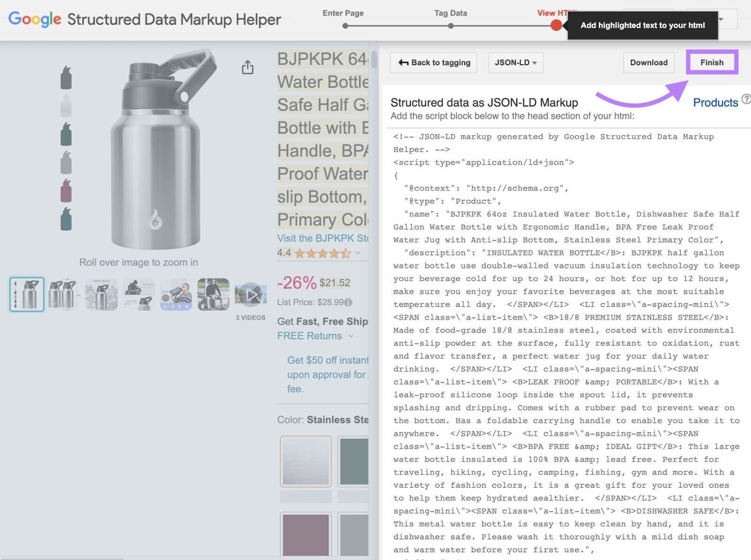
Task: Click the back arrow on Back to tagging
Action: (404, 62)
